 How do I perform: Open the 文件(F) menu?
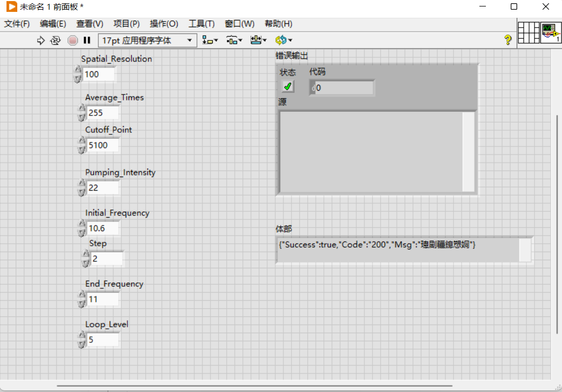point(17,24)
